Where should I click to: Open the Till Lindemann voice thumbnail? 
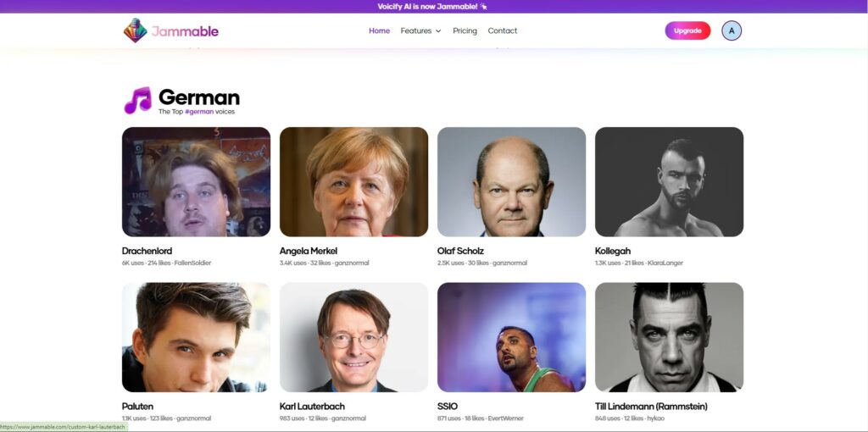(x=670, y=337)
